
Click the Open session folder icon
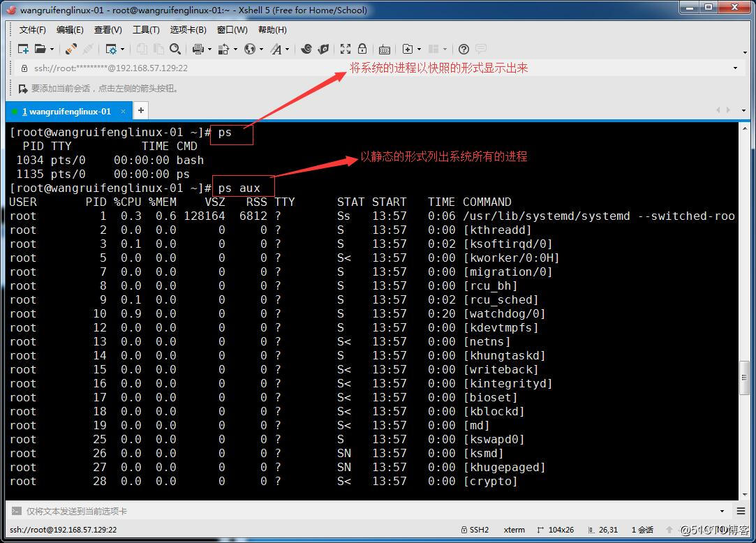[x=40, y=49]
